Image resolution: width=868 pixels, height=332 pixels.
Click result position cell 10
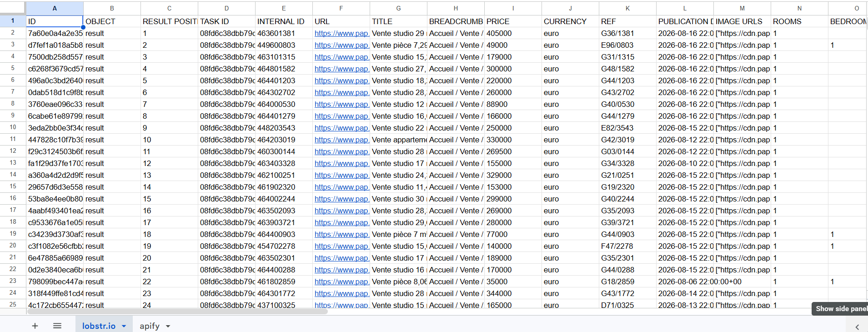click(169, 140)
